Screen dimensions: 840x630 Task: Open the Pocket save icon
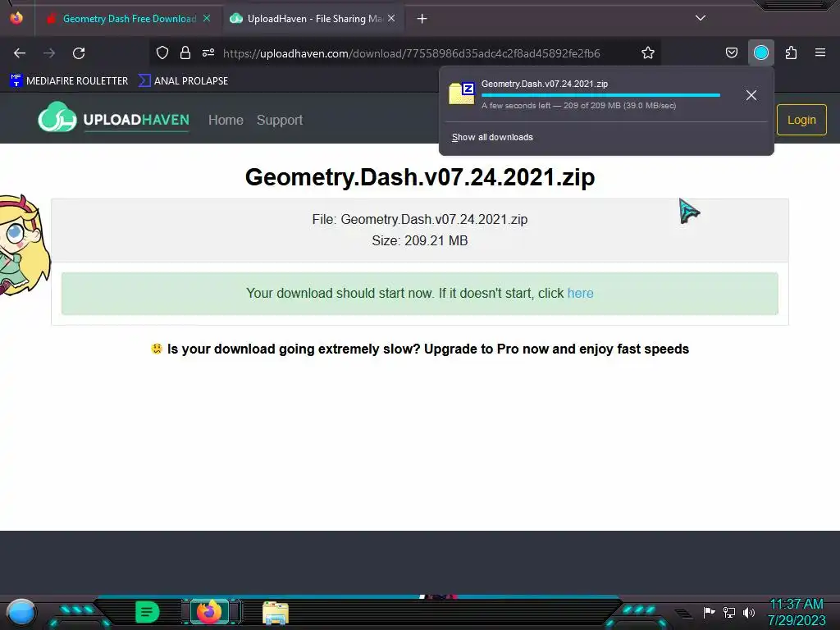tap(731, 52)
